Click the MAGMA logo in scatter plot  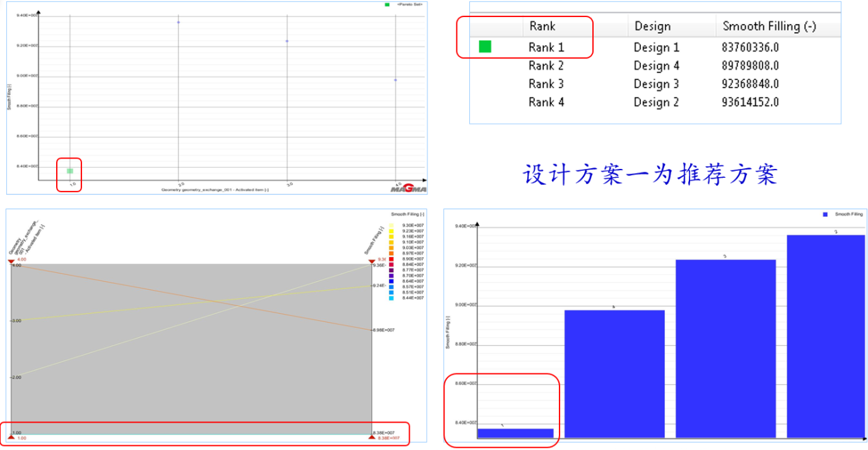click(x=408, y=188)
